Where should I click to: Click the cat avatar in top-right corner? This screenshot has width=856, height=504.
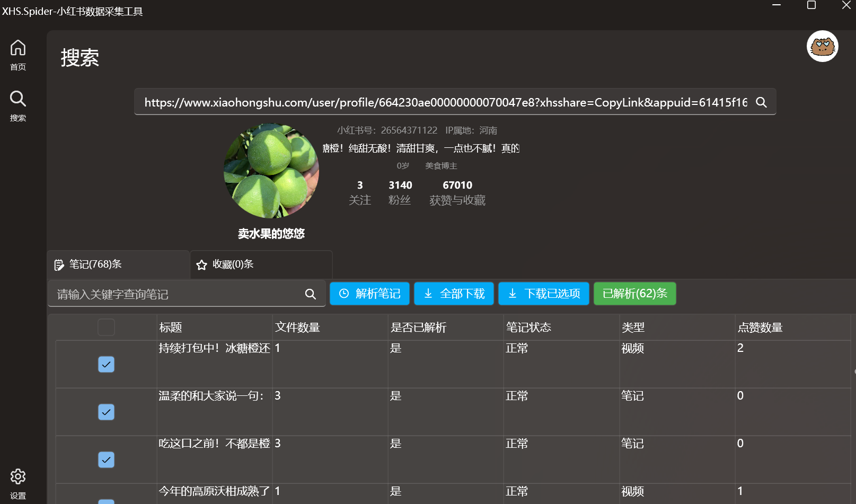point(822,47)
